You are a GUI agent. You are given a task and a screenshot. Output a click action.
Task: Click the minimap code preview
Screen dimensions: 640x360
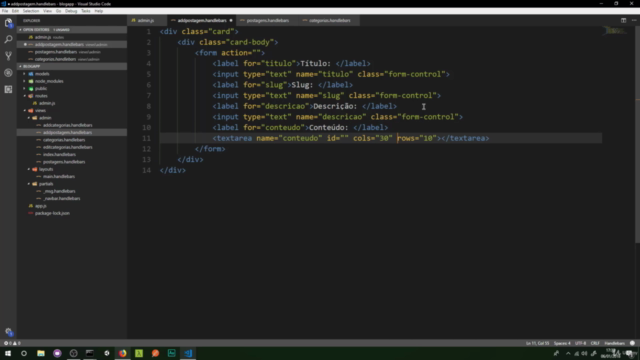pos(615,31)
